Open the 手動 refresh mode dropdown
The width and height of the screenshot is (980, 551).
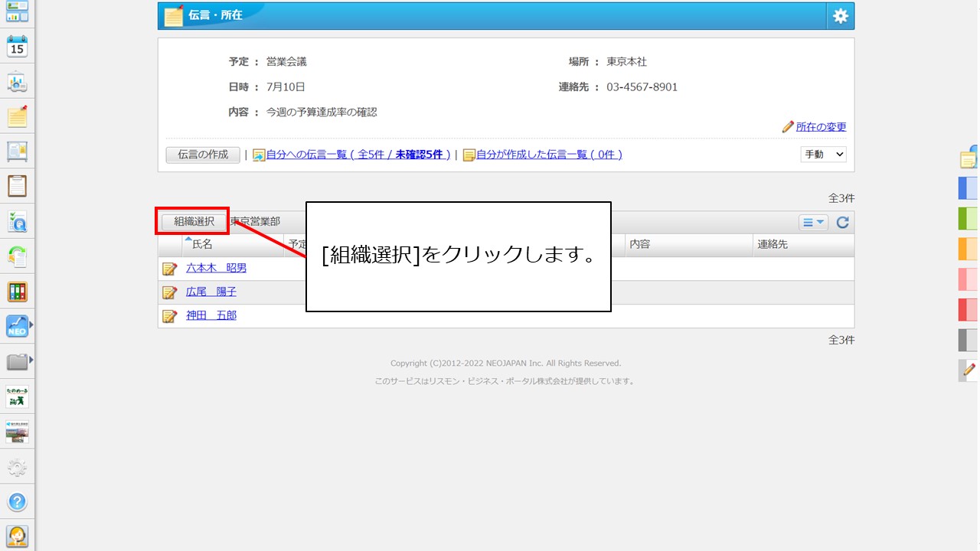click(x=823, y=155)
